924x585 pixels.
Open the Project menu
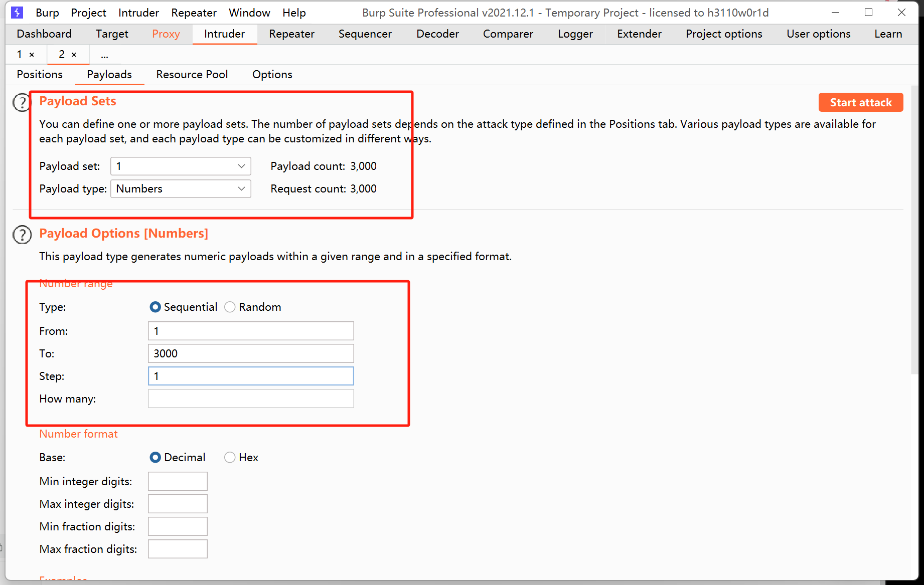88,13
